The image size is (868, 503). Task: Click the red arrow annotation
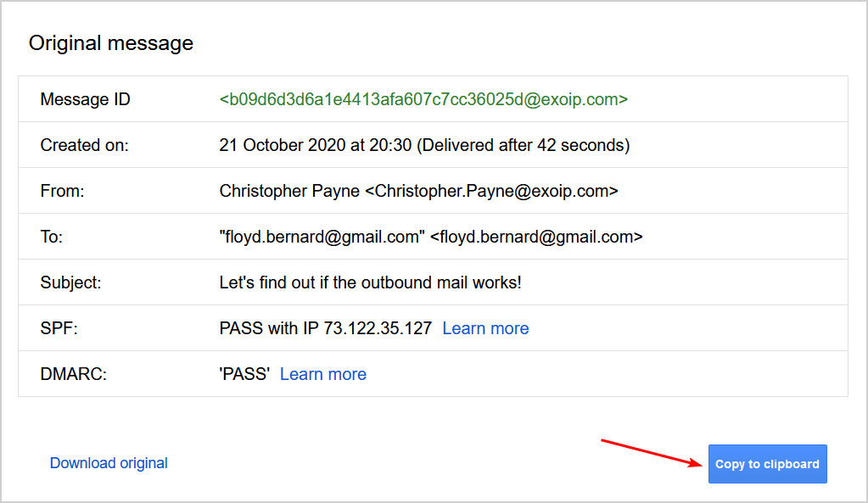click(x=652, y=453)
